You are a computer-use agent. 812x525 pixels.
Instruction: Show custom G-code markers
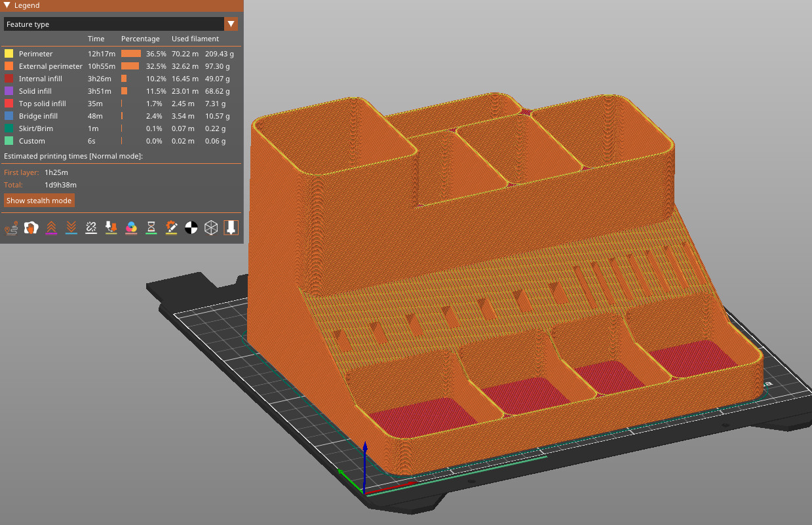[171, 227]
